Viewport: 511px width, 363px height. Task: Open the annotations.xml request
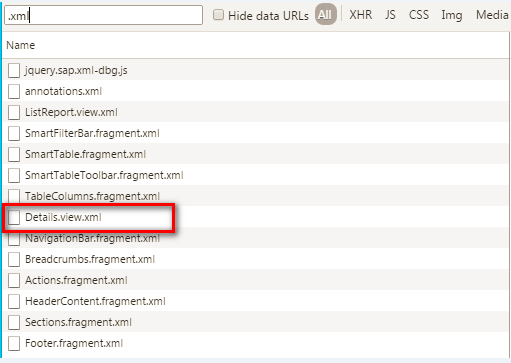(63, 91)
